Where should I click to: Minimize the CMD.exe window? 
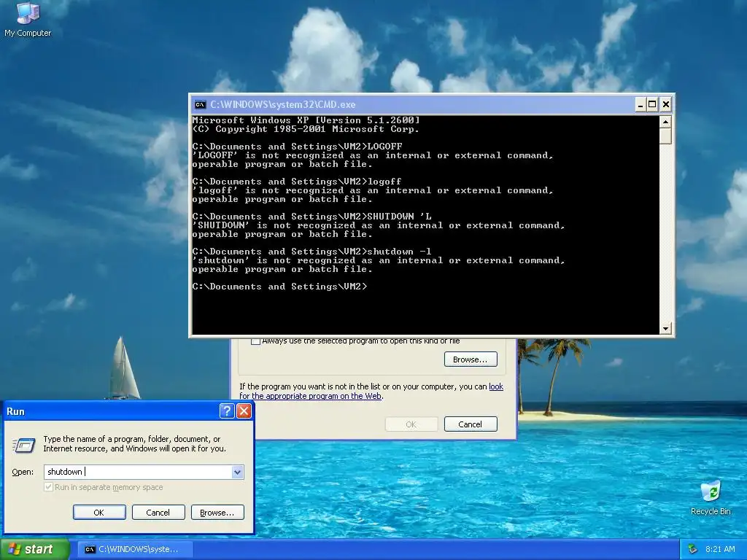[640, 105]
